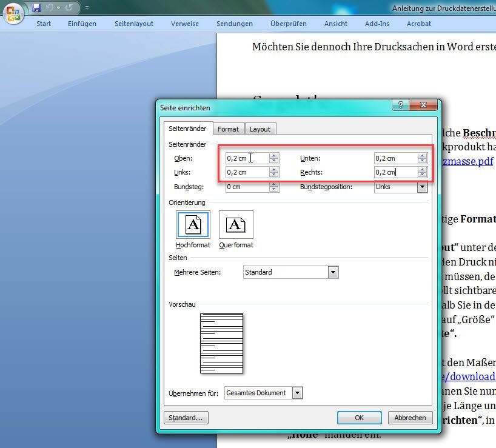The width and height of the screenshot is (496, 448).
Task: Click the Save icon in quick access toolbar
Action: (x=36, y=8)
